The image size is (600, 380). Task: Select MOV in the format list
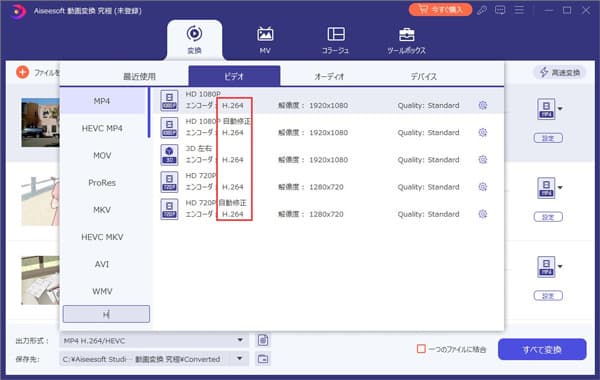coord(102,156)
